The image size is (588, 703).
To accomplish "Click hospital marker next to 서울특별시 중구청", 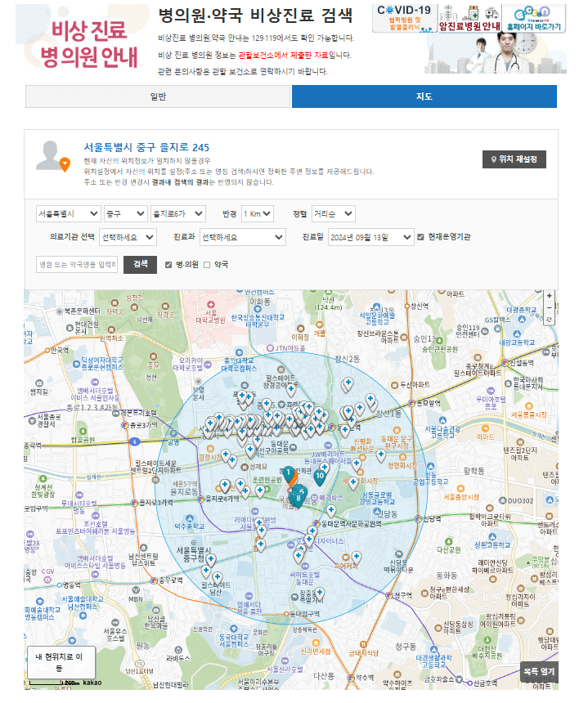I will [x=210, y=560].
